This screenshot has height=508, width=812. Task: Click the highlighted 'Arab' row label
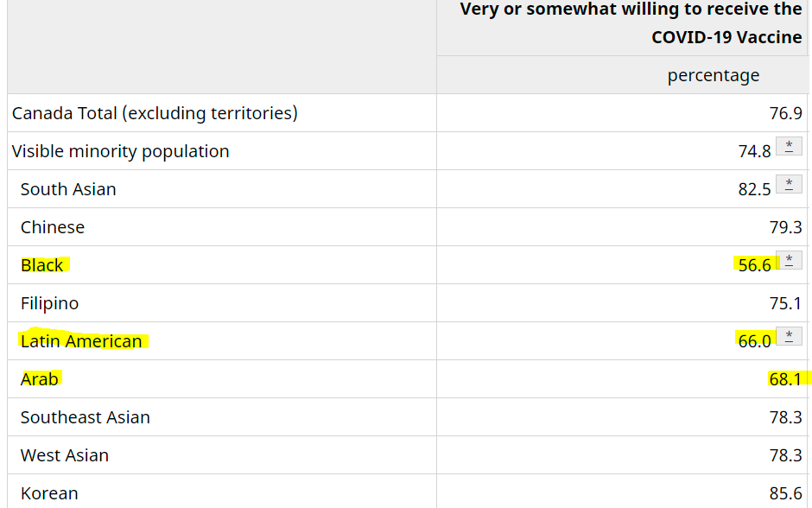click(x=40, y=379)
